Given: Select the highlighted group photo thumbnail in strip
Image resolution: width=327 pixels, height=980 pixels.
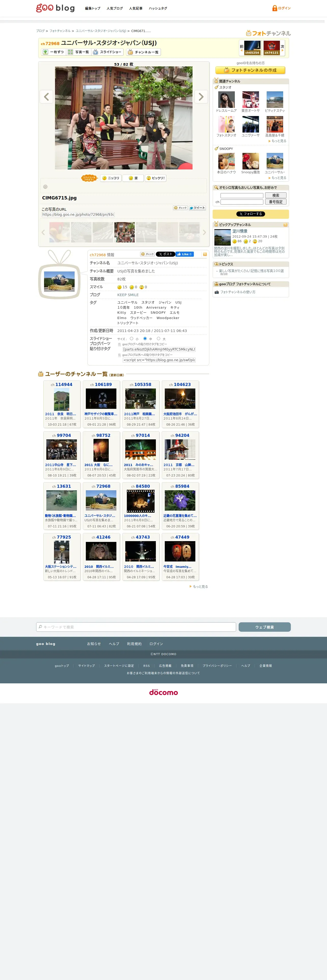Looking at the screenshot, I should pyautogui.click(x=125, y=232).
